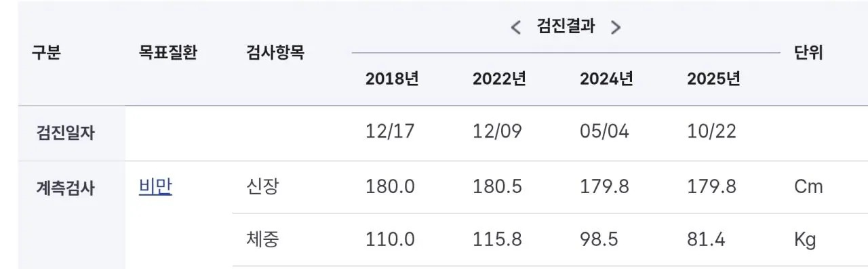Click the 구분 column header
The height and width of the screenshot is (269, 868).
click(x=46, y=52)
